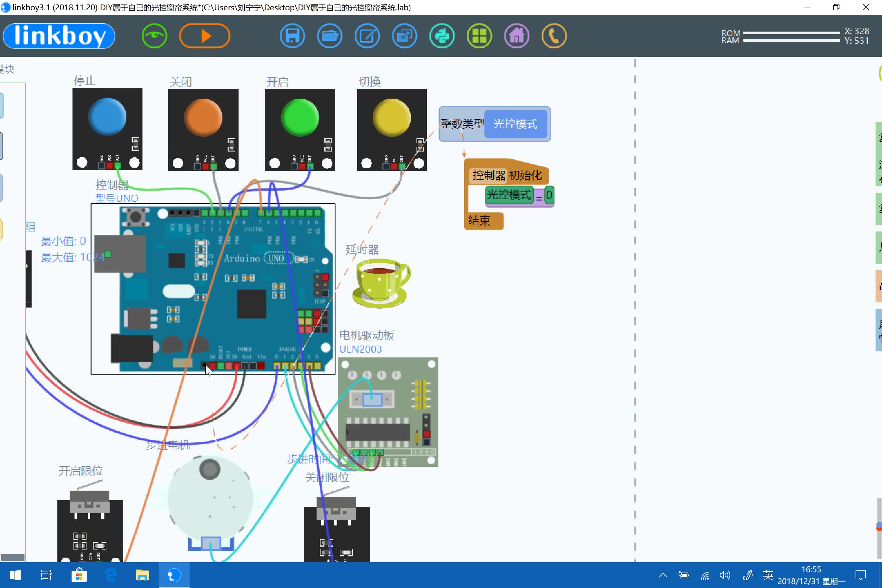
Task: Click the green 光控模式 assignment block
Action: coord(509,195)
